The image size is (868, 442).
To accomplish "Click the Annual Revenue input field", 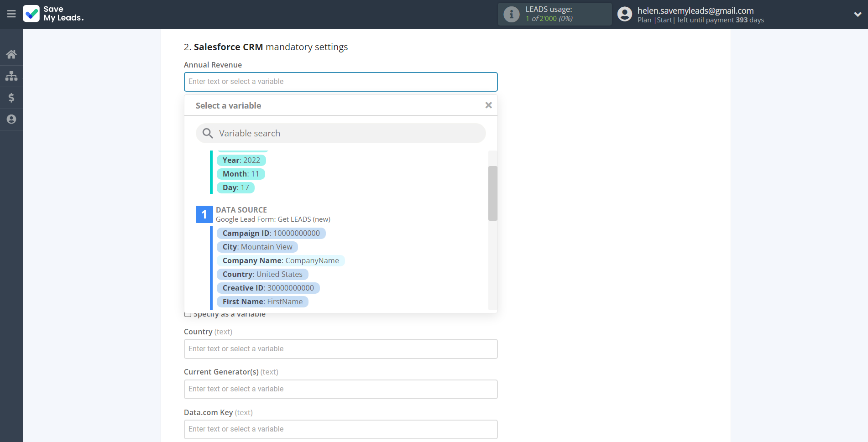I will click(x=340, y=82).
